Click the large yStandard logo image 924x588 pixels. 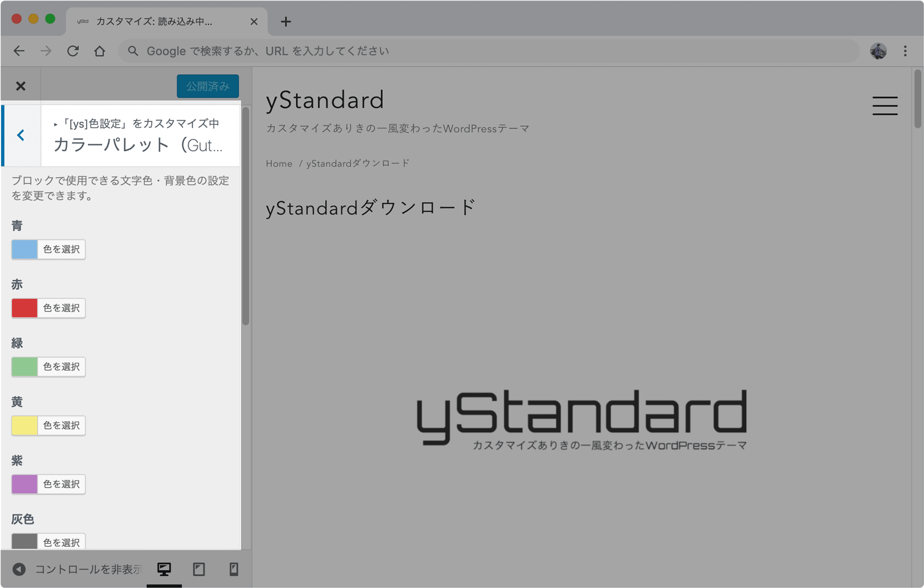[582, 420]
